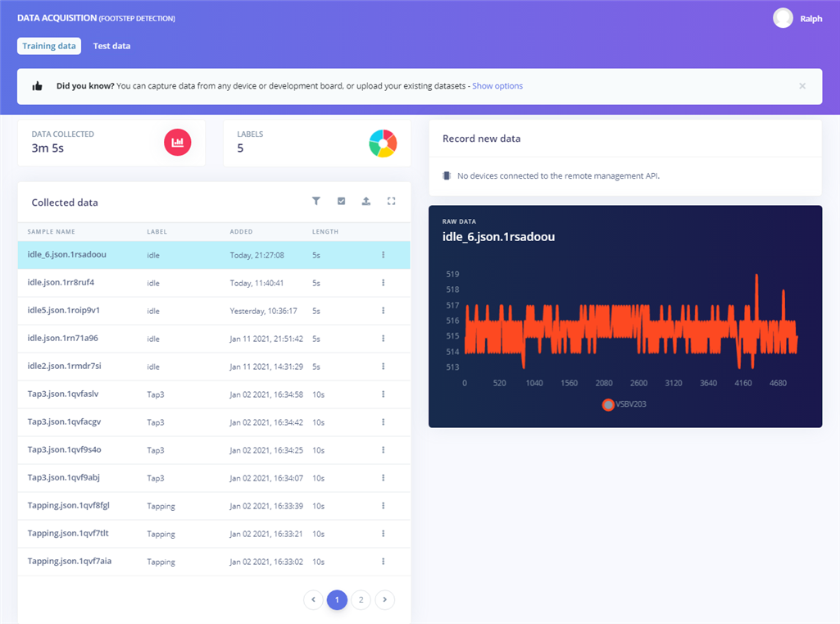Select sample idle.json.1rn71a96
The image size is (840, 624).
[x=214, y=339]
